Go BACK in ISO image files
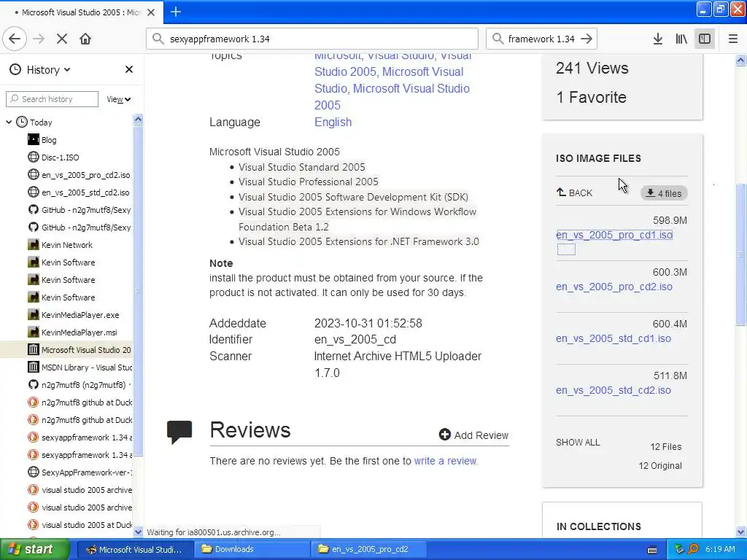The width and height of the screenshot is (747, 560). [575, 192]
